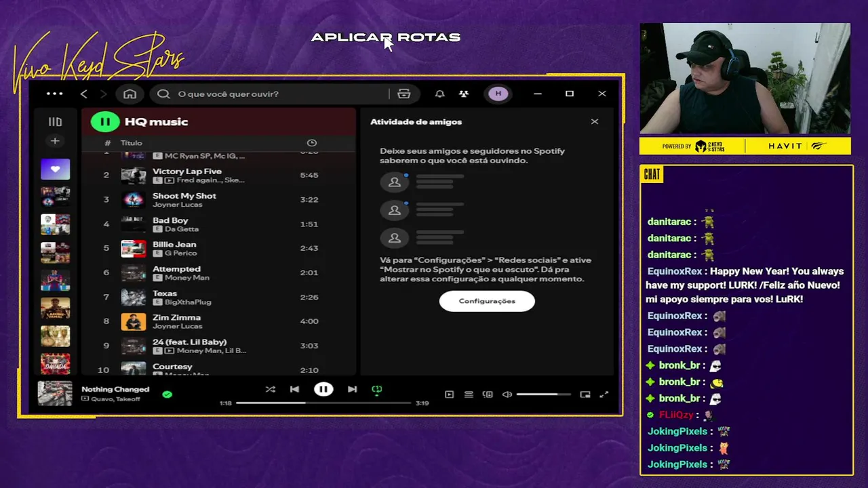Go forward with the right arrow
The image size is (868, 488).
pos(104,94)
